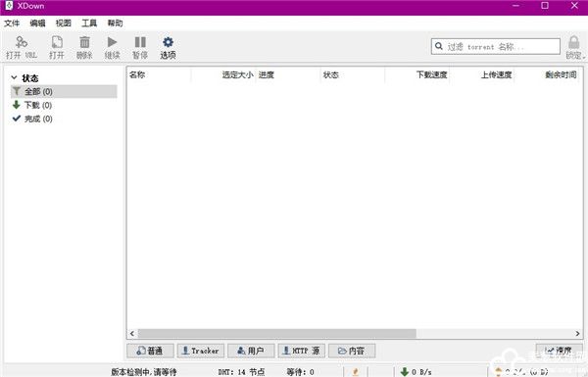Click the horizontal scrollbar thumb
Image resolution: width=588 pixels, height=377 pixels.
click(276, 333)
